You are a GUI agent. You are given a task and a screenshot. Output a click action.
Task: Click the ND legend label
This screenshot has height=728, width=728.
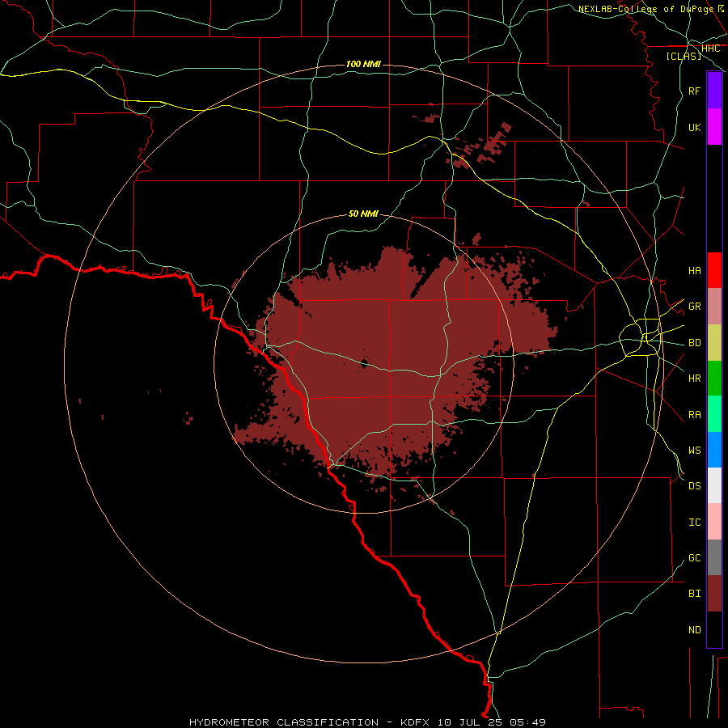(x=695, y=630)
